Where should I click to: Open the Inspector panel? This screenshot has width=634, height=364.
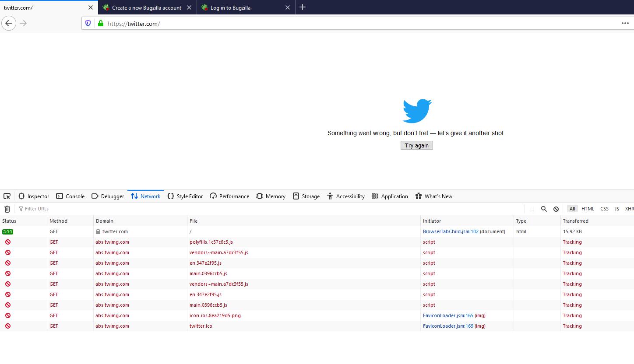tap(34, 196)
